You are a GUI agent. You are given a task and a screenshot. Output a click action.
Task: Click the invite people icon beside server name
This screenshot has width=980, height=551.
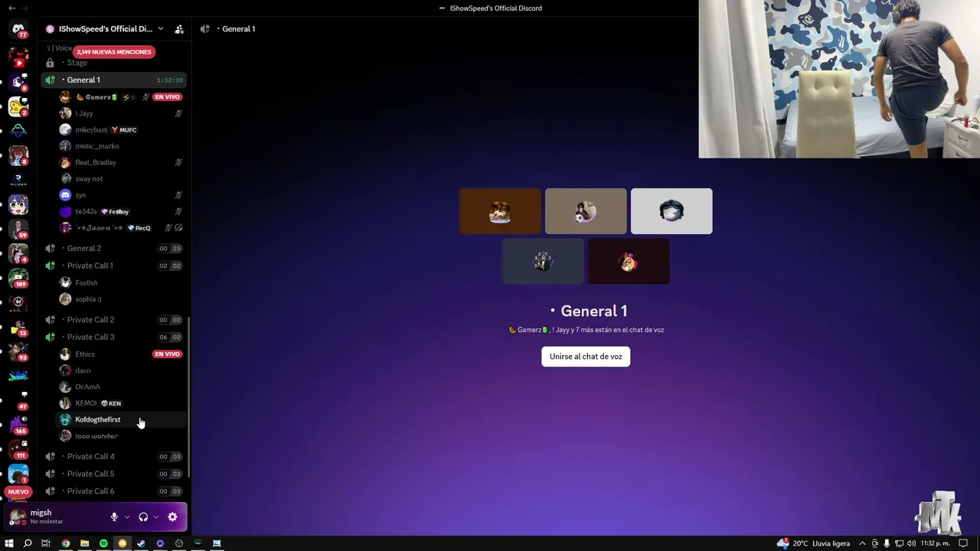(179, 29)
